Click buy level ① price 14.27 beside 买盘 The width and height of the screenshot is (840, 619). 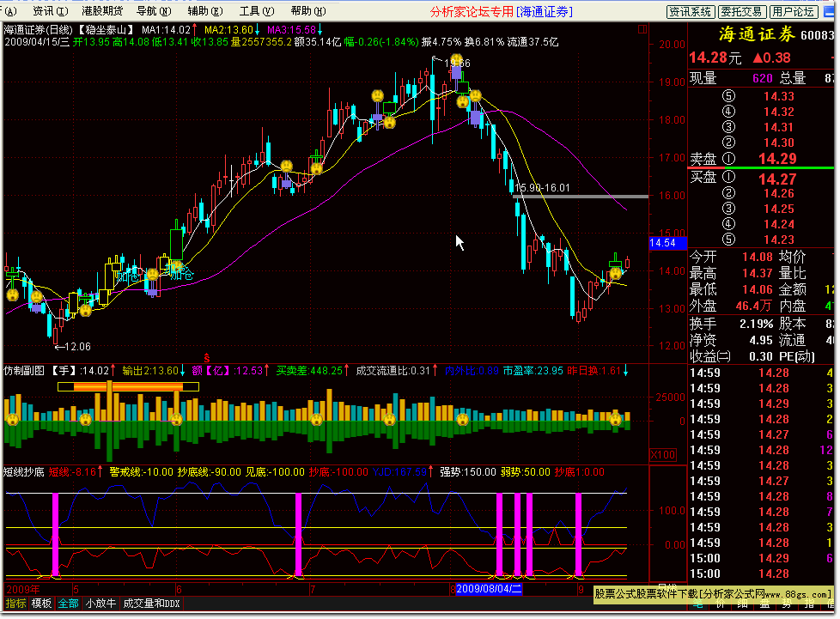coord(777,179)
